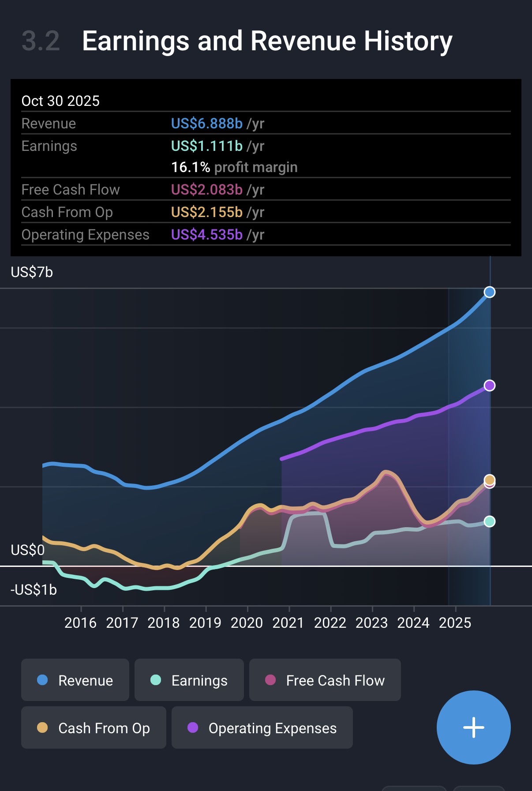This screenshot has width=532, height=791.
Task: Tap the 2023 label on the time axis
Action: click(x=371, y=622)
